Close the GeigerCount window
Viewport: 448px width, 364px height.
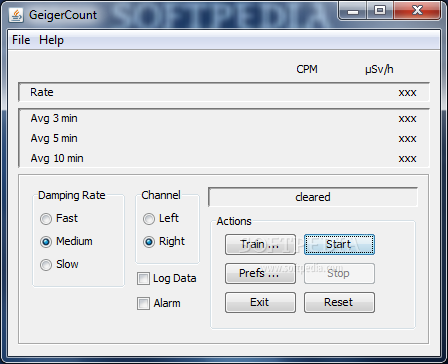(x=417, y=11)
